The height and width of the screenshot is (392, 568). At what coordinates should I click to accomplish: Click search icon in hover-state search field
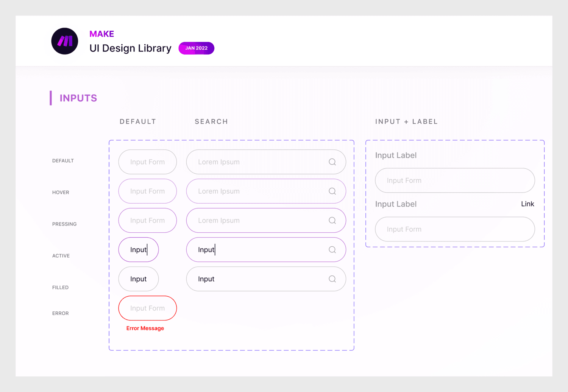coord(332,191)
